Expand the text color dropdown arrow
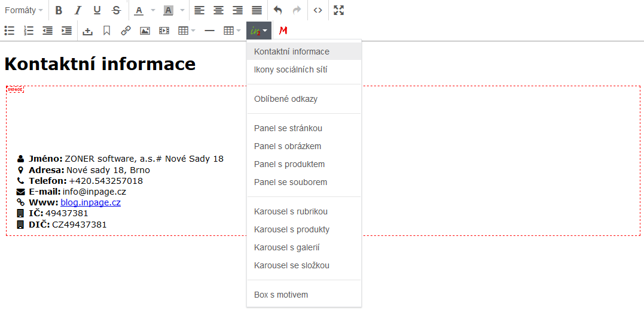The image size is (644, 312). pos(152,10)
